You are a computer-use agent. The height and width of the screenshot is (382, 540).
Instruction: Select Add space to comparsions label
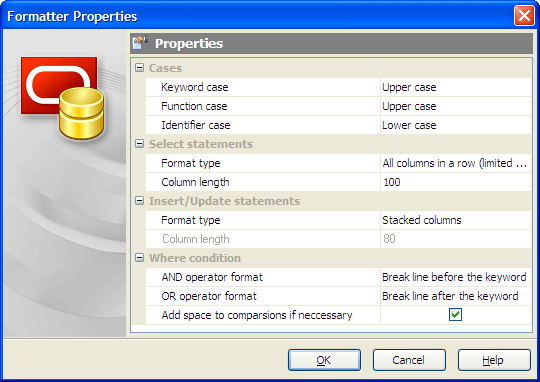(257, 315)
